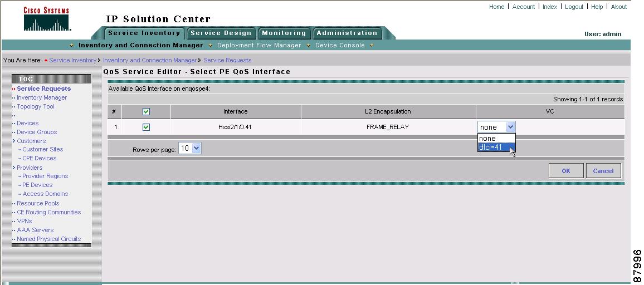The height and width of the screenshot is (285, 644).
Task: Open Service Requests in the TOC
Action: click(43, 89)
